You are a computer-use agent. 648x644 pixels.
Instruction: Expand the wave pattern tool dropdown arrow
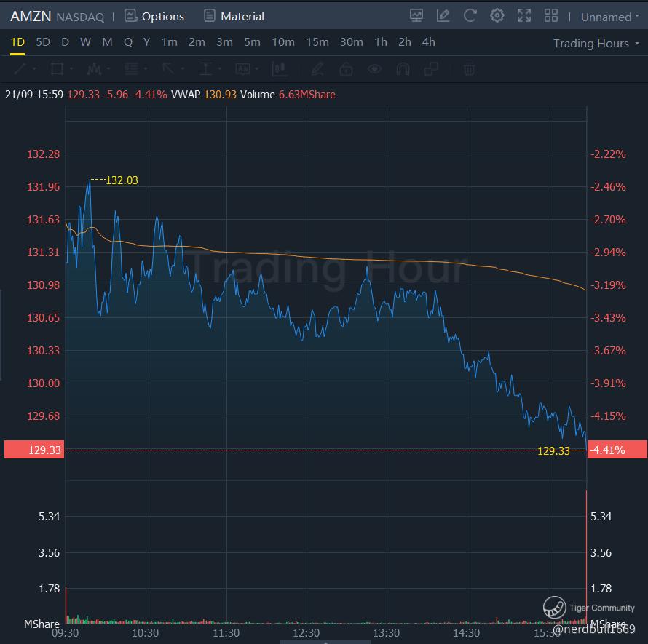coord(108,68)
